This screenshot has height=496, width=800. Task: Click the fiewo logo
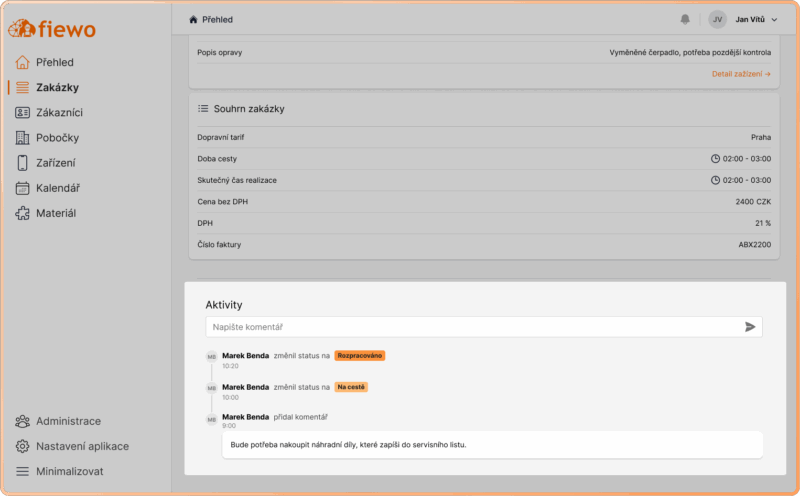52,29
